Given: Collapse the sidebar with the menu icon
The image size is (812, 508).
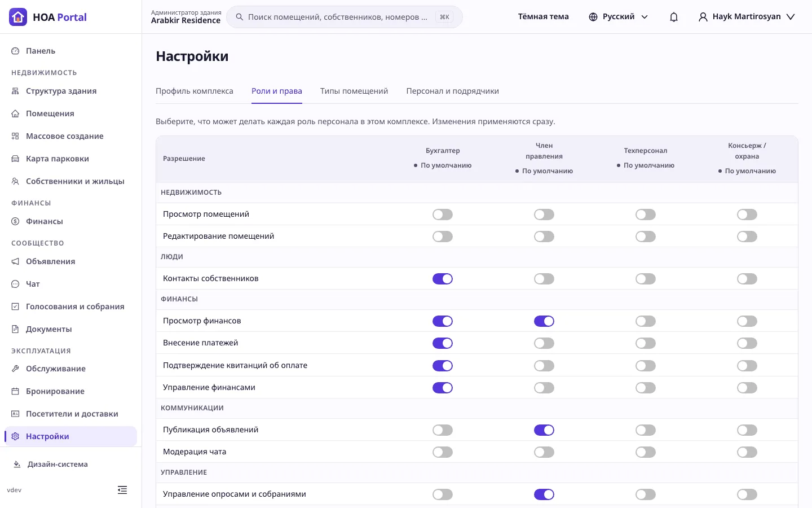Looking at the screenshot, I should pos(122,490).
